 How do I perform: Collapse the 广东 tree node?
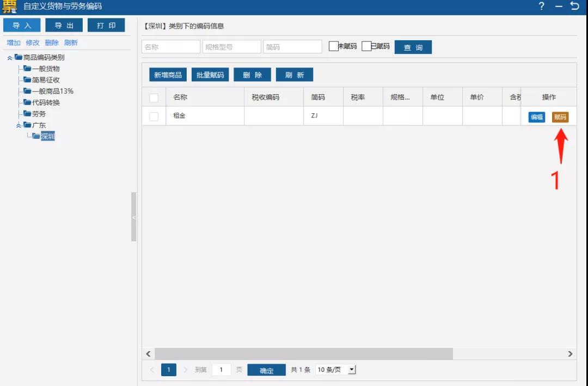click(19, 125)
